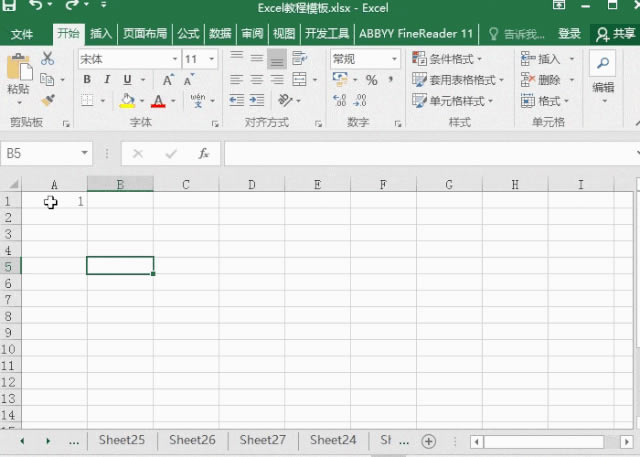
Task: Switch to 公式 ribbon tab
Action: pos(188,34)
